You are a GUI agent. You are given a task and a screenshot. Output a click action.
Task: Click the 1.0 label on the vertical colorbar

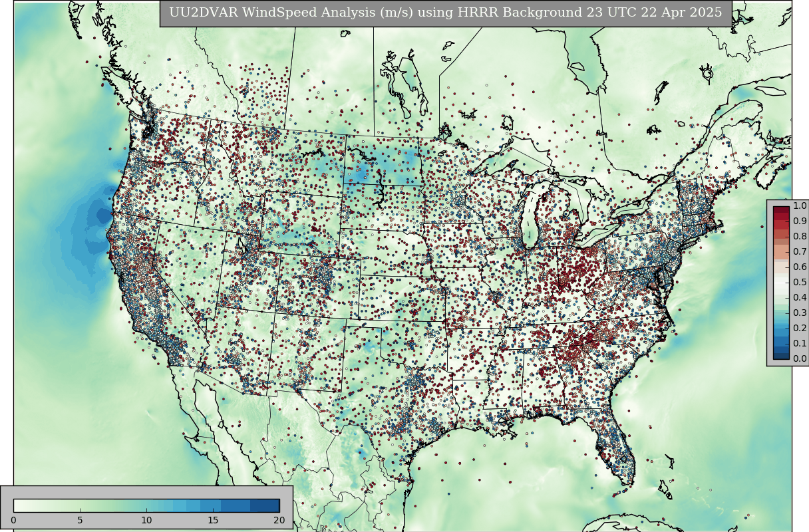pos(800,205)
